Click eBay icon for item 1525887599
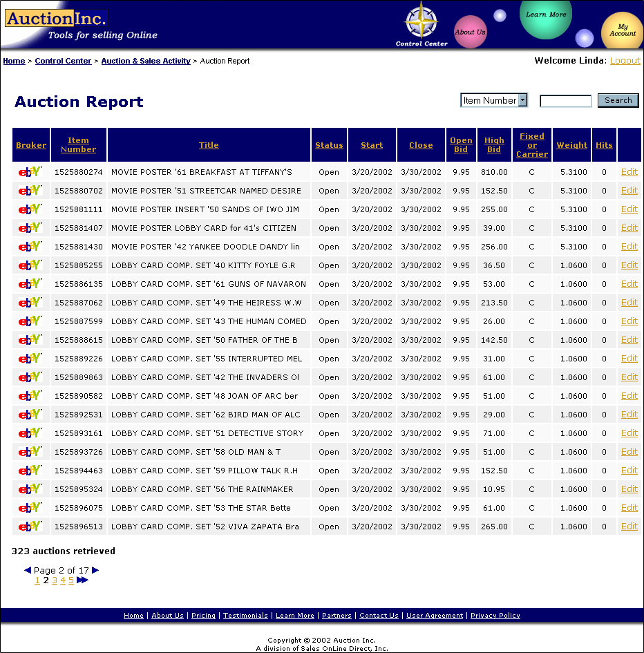This screenshot has height=653, width=644. click(30, 321)
